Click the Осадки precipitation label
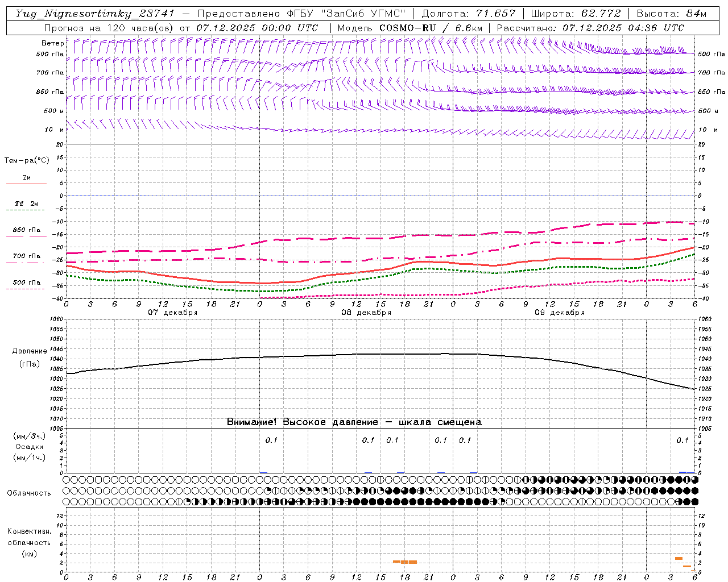 point(29,447)
